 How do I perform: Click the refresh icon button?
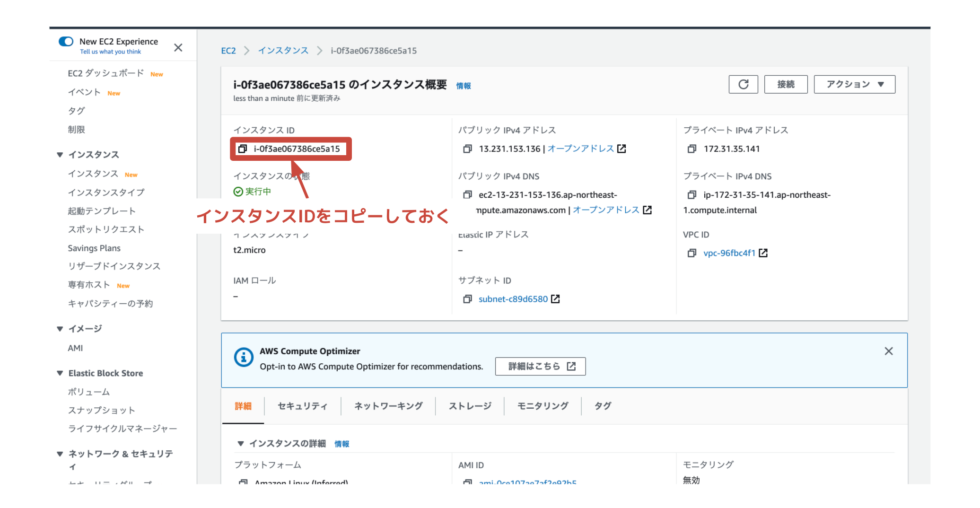point(743,84)
